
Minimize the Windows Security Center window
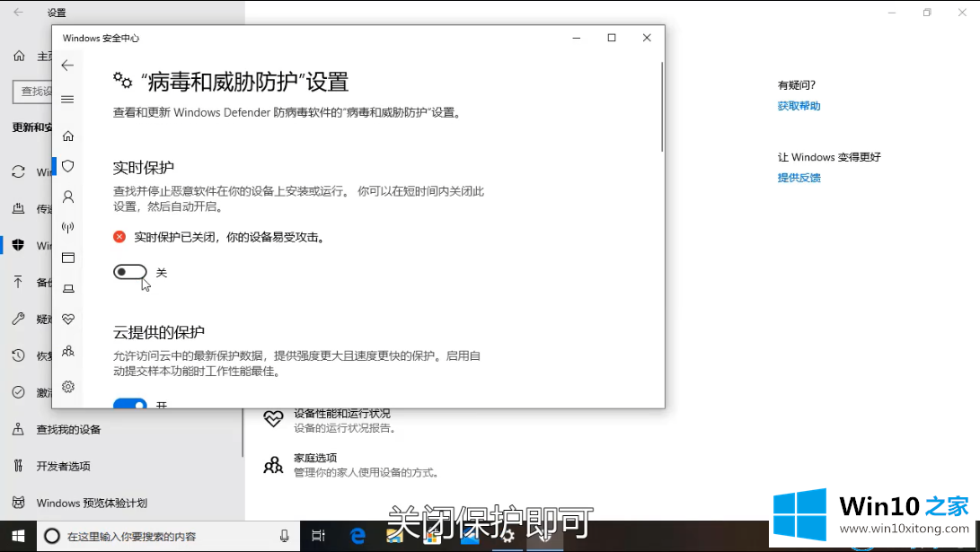point(577,38)
